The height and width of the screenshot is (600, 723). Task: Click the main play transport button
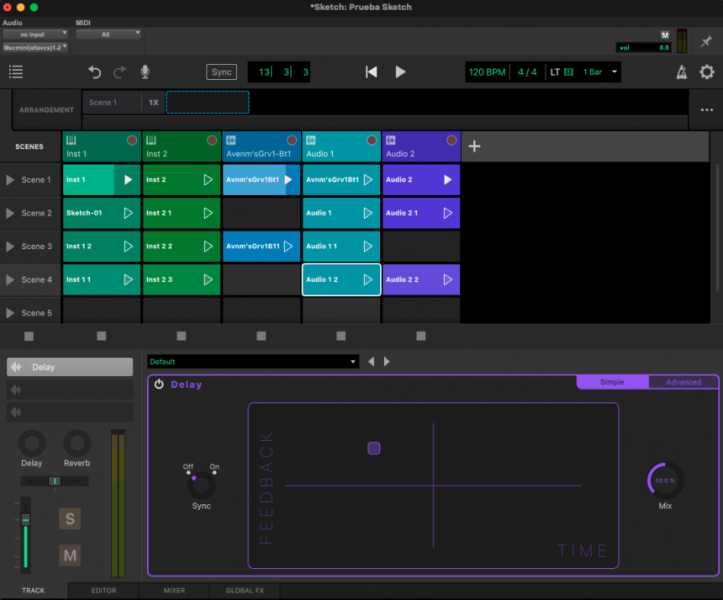[400, 72]
